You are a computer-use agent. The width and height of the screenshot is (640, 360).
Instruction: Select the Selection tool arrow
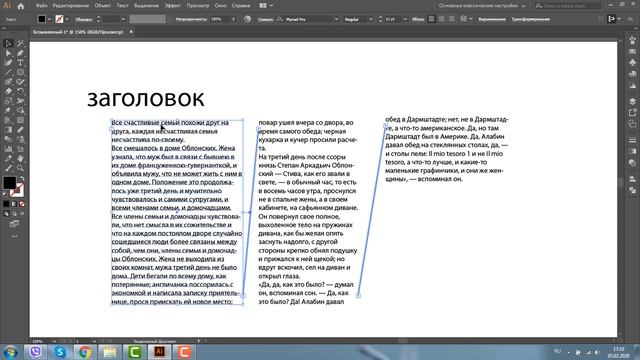tap(9, 43)
